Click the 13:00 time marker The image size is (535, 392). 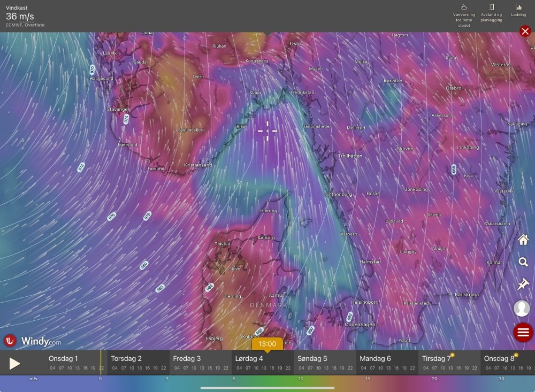coord(267,344)
